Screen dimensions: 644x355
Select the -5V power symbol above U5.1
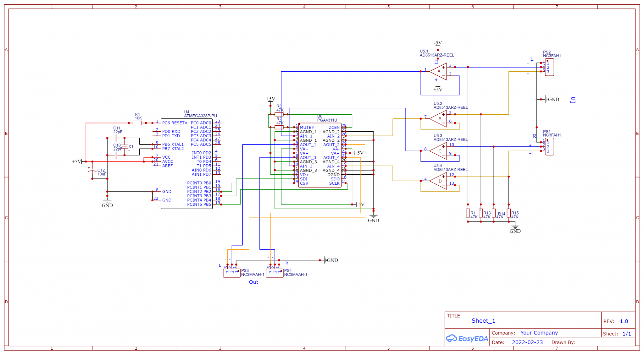coord(438,44)
